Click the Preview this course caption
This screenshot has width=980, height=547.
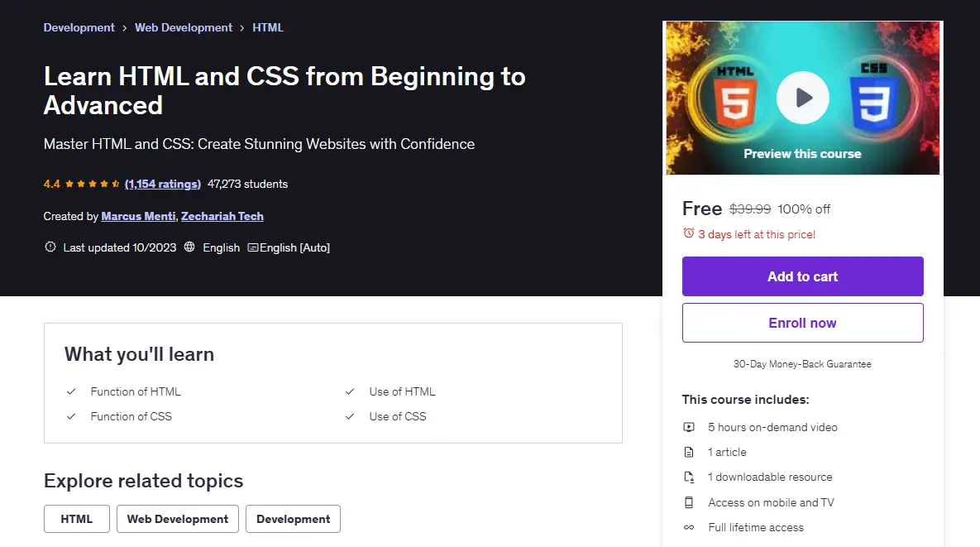click(802, 154)
